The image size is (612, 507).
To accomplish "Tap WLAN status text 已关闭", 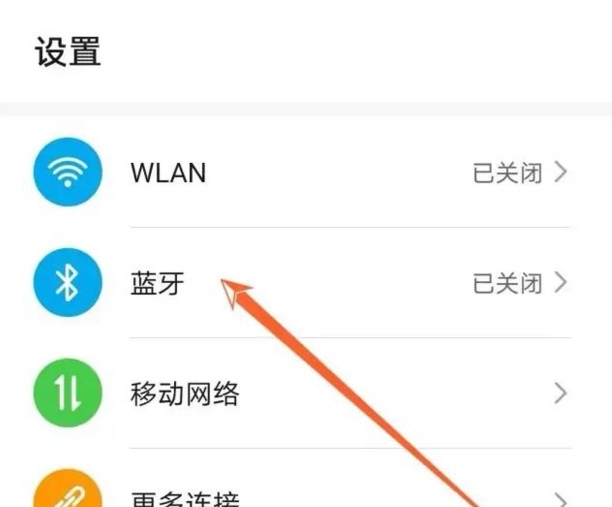I will tap(507, 173).
